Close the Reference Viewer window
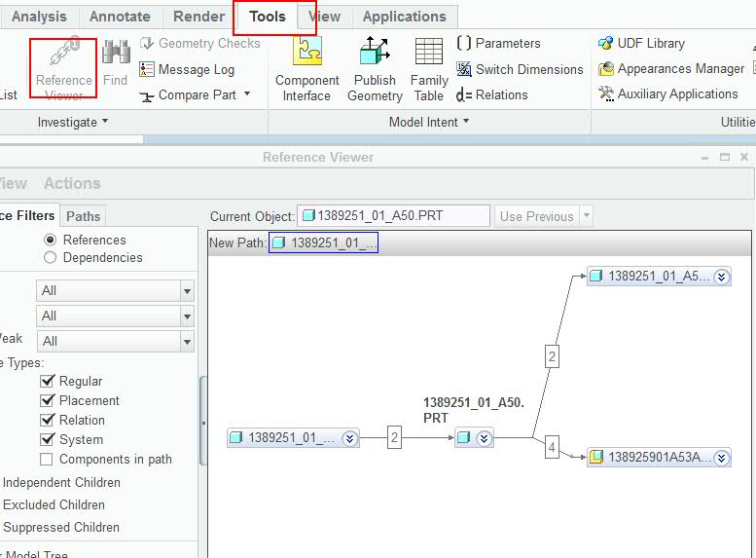This screenshot has width=756, height=558. (x=744, y=157)
